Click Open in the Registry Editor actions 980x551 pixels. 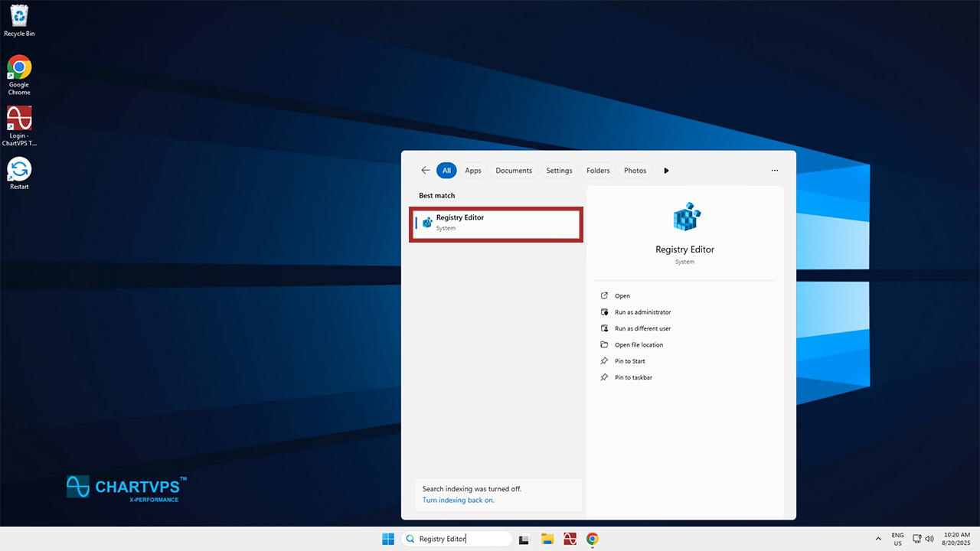pos(622,296)
